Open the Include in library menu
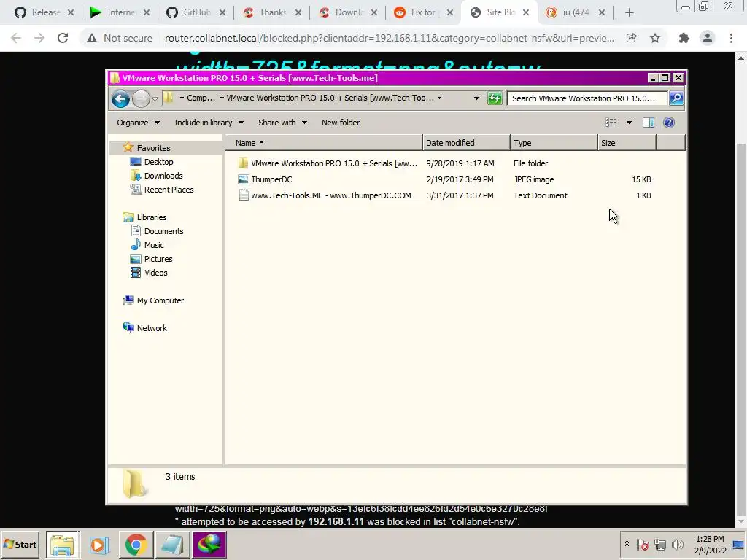Screen dimensions: 747x560 209,122
